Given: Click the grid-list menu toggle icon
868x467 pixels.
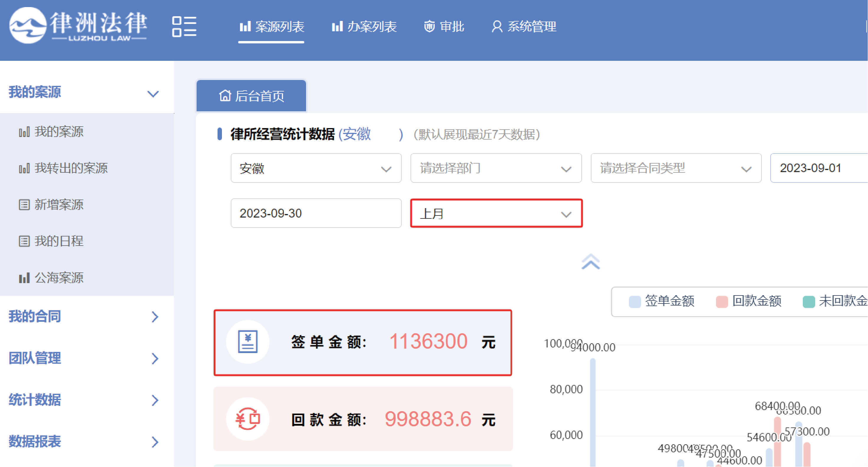Looking at the screenshot, I should [x=184, y=26].
